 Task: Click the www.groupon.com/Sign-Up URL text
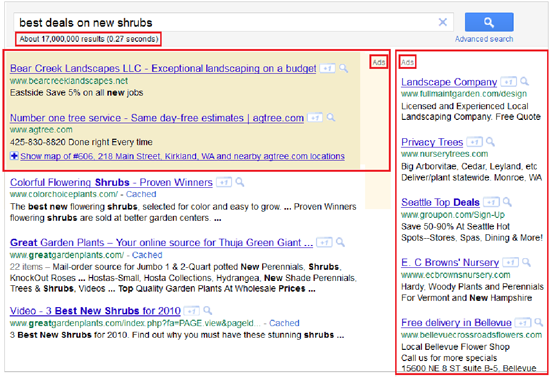tap(453, 215)
